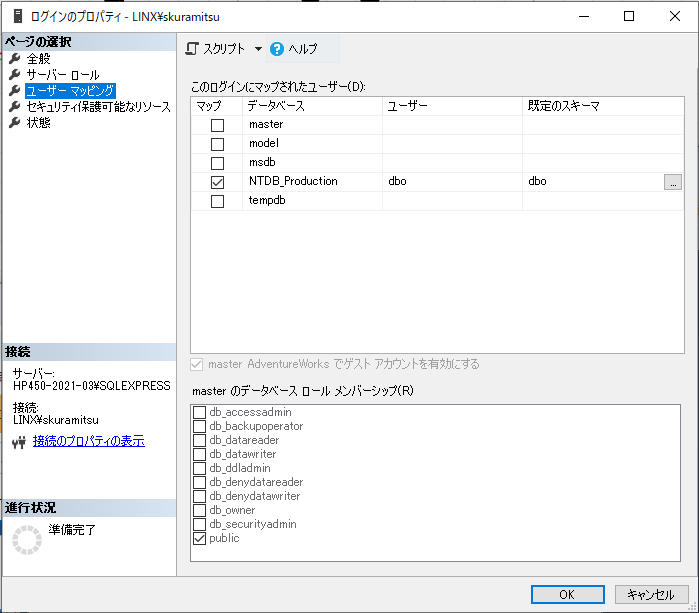Image resolution: width=699 pixels, height=613 pixels.
Task: Uncheck the NTDB_Production map checkbox
Action: coord(217,182)
